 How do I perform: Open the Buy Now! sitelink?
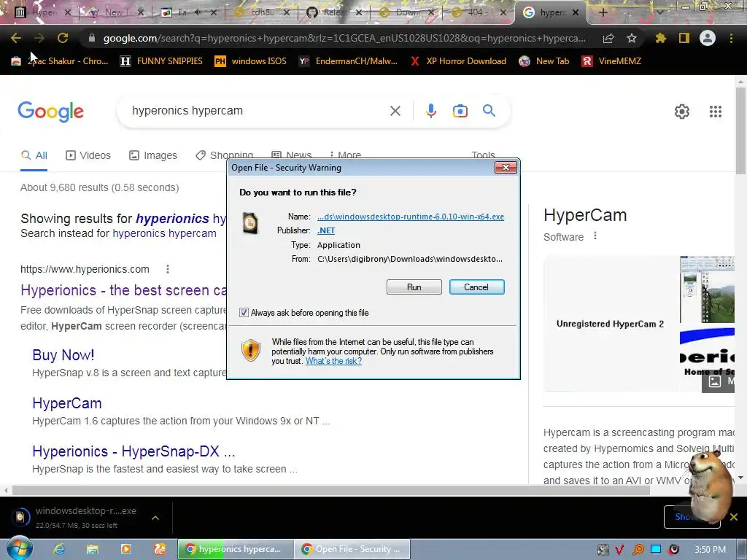click(63, 355)
